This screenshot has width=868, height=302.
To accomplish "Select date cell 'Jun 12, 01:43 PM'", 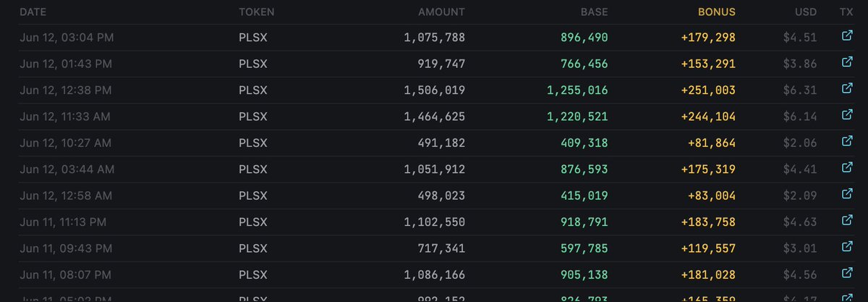I will (66, 64).
